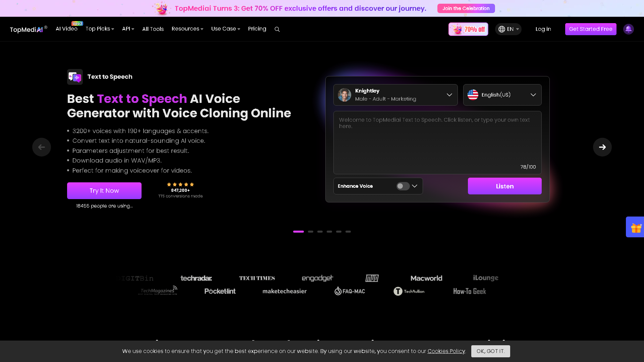Viewport: 644px width, 362px height.
Task: Open the Cookies Policy link
Action: [446, 351]
